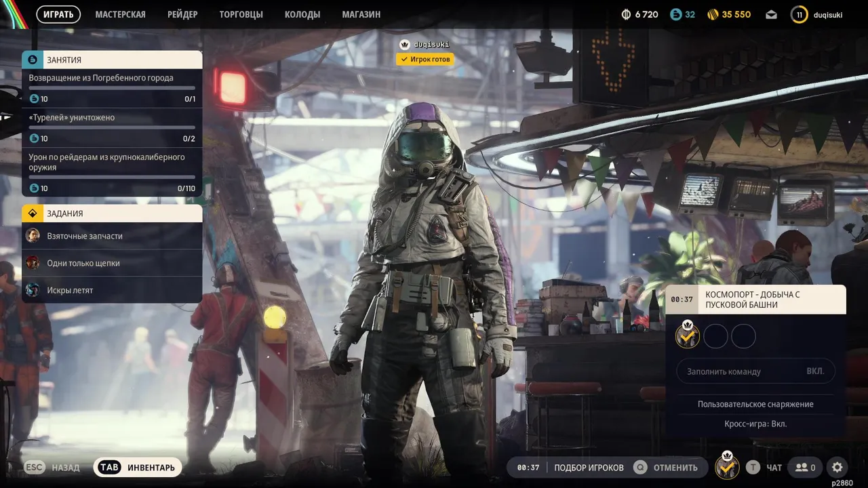
Task: Open ИНВЕНТАРЬ with the TAB button
Action: tap(138, 468)
